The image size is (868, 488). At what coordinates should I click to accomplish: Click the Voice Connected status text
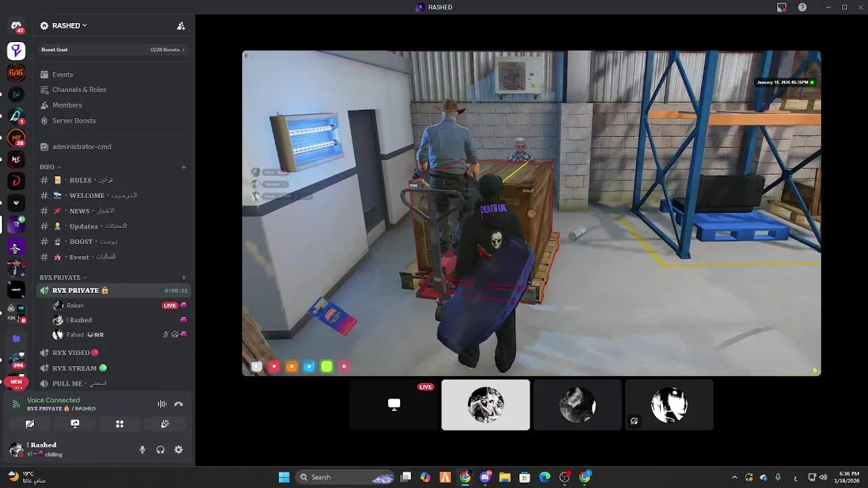(54, 400)
